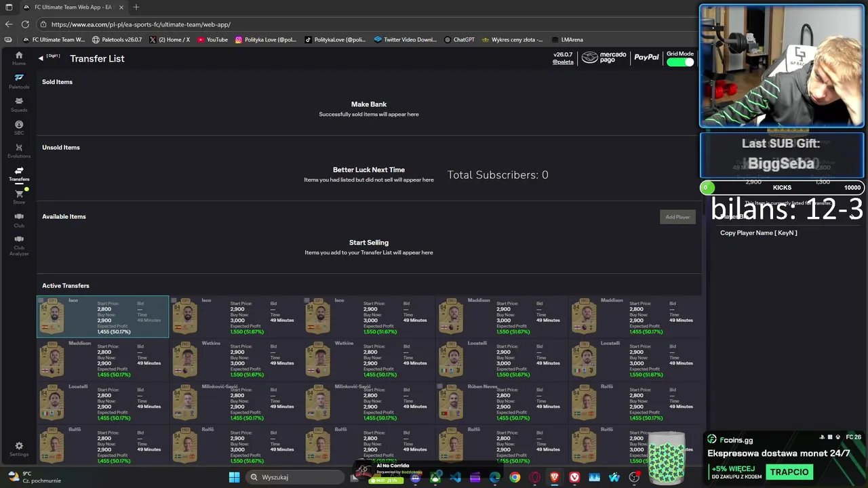Viewport: 868px width, 488px height.
Task: Click the Add Player button
Action: pyautogui.click(x=677, y=217)
